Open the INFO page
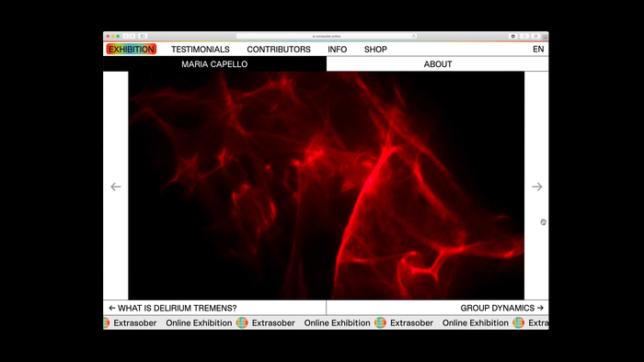644x362 pixels. tap(338, 50)
